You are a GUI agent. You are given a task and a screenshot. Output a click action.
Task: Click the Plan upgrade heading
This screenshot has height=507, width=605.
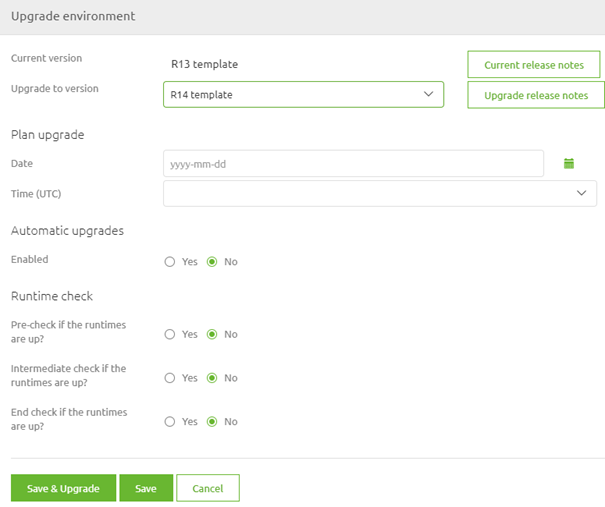coord(47,135)
